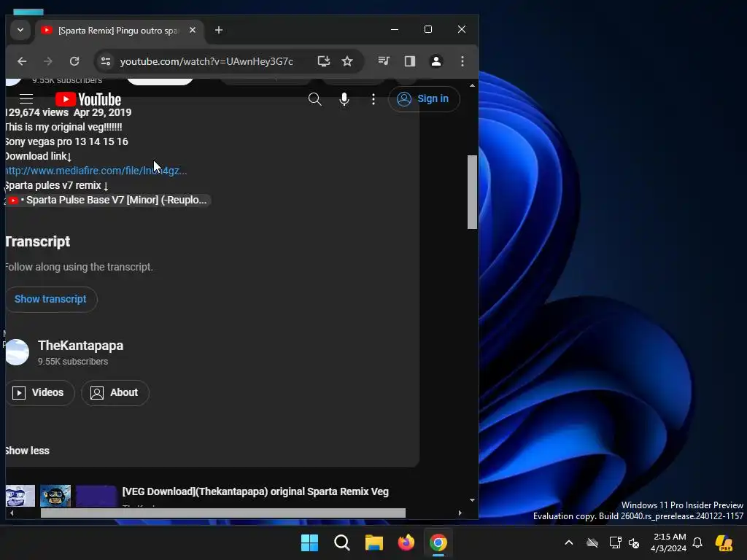Open Chrome media controls icon

click(384, 61)
